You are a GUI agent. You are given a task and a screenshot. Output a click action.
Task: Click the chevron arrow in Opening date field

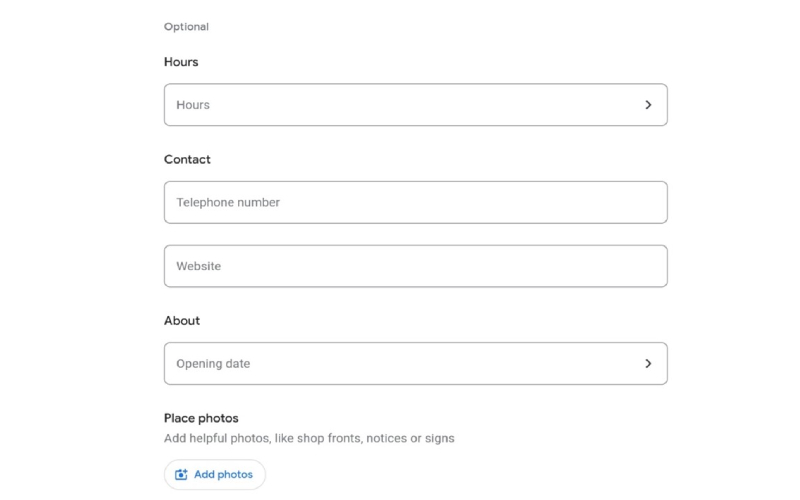648,364
